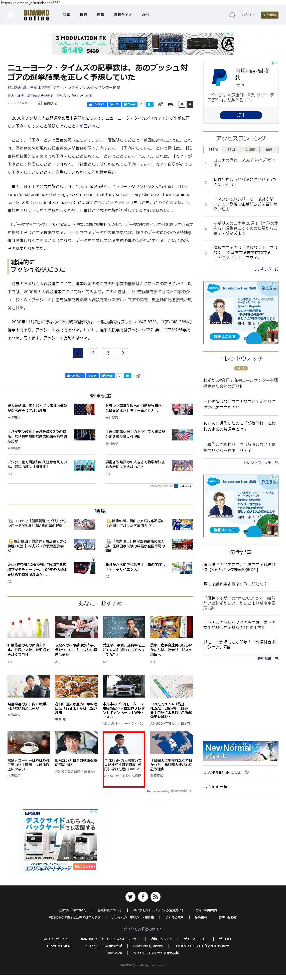The height and width of the screenshot is (980, 286).
Task: Select the dark large font size A
Action: point(190,104)
